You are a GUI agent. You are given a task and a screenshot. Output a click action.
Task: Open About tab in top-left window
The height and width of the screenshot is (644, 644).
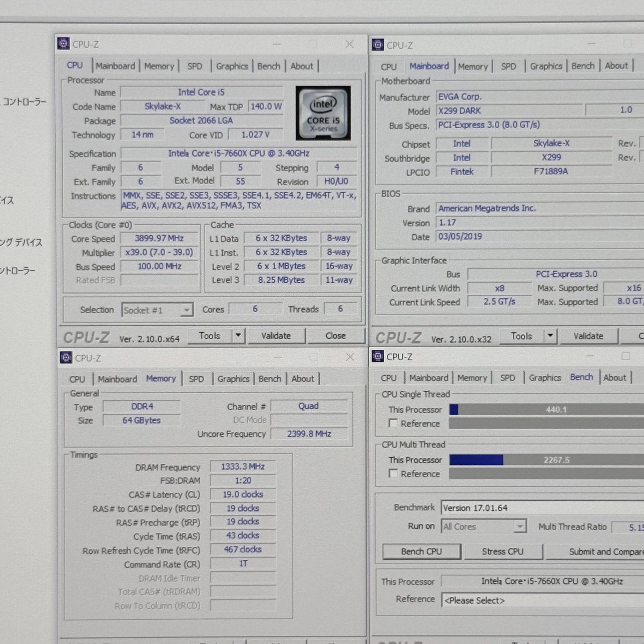tap(302, 66)
